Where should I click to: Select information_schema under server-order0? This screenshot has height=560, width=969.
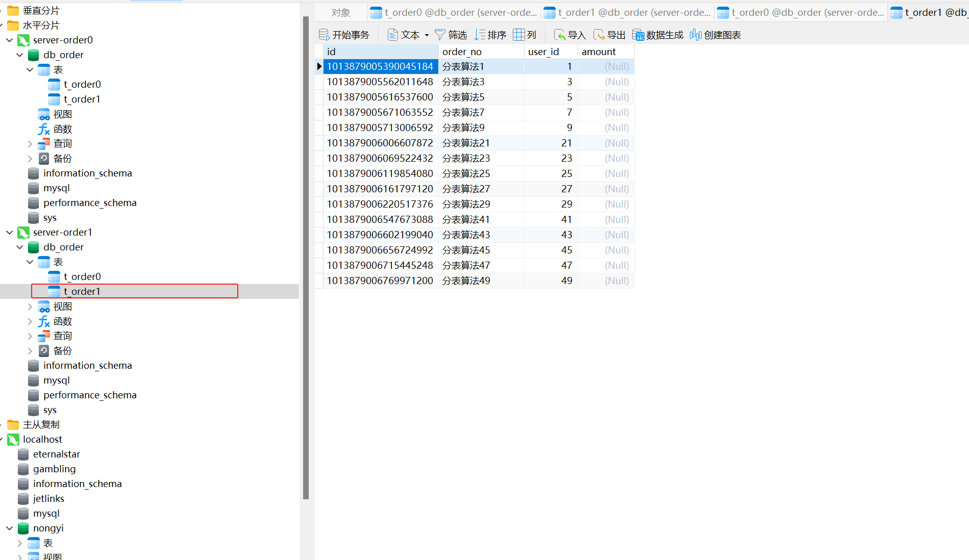(x=87, y=173)
